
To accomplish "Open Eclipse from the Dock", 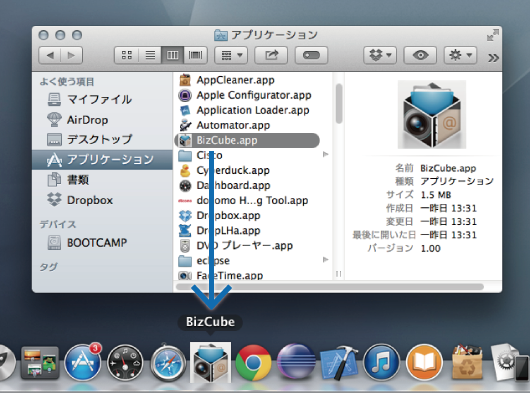I will coord(296,362).
